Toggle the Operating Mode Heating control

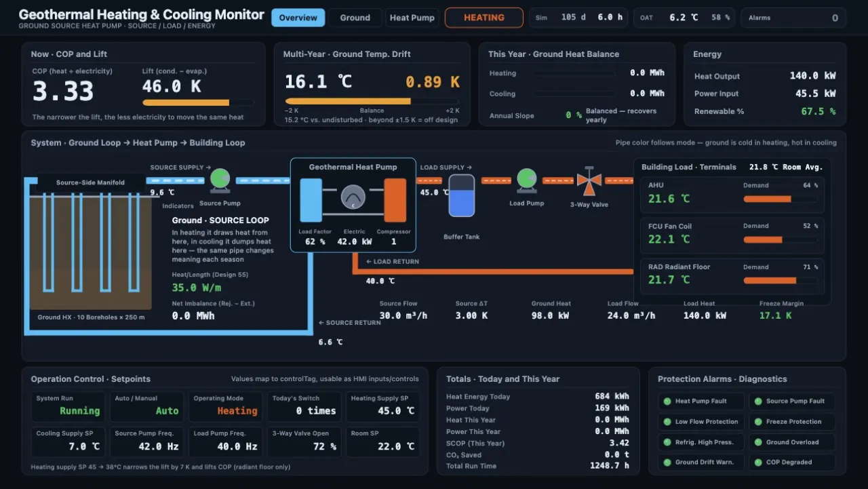click(225, 405)
